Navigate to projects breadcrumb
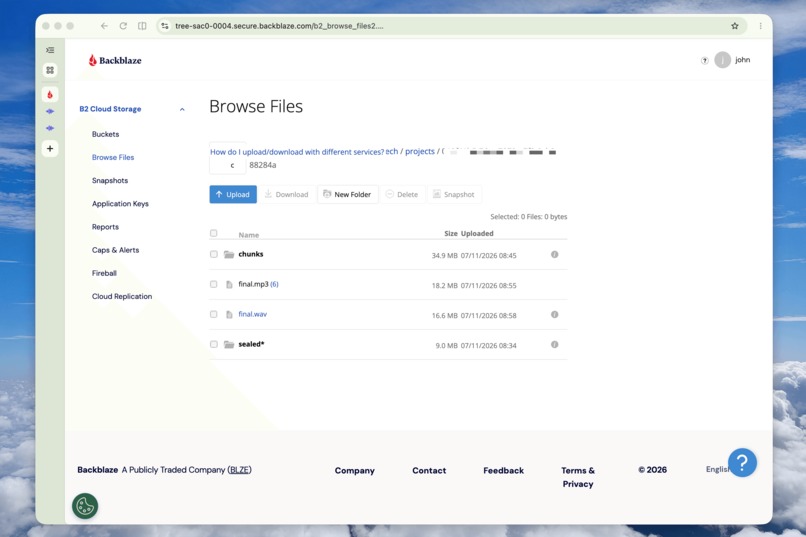The image size is (806, 537). click(x=420, y=152)
